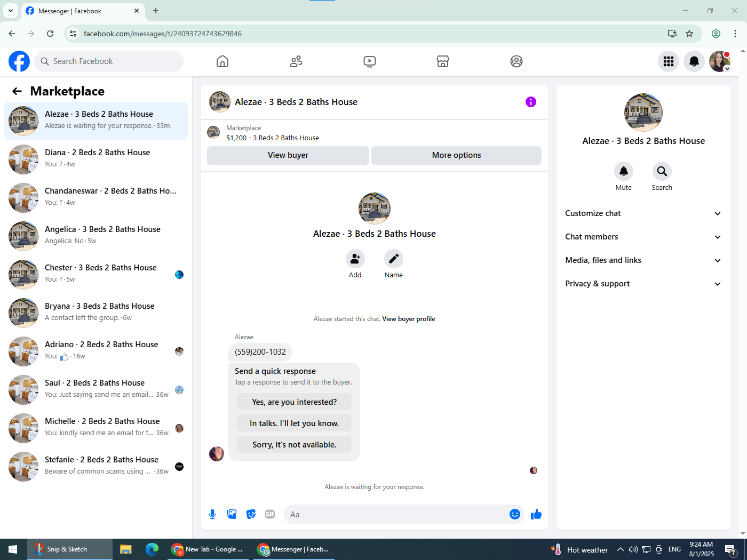Send a thumbs-up like

point(536,514)
